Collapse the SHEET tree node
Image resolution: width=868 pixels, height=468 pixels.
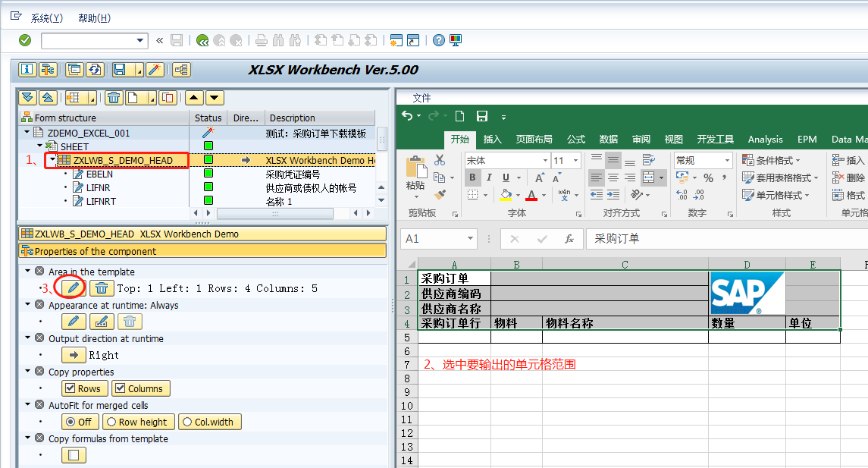(39, 146)
